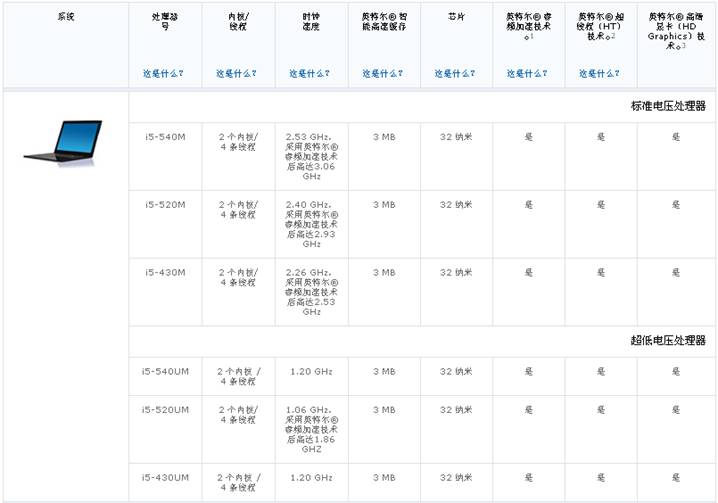Click HD Graphics 是 in i5-430UM row

point(676,478)
